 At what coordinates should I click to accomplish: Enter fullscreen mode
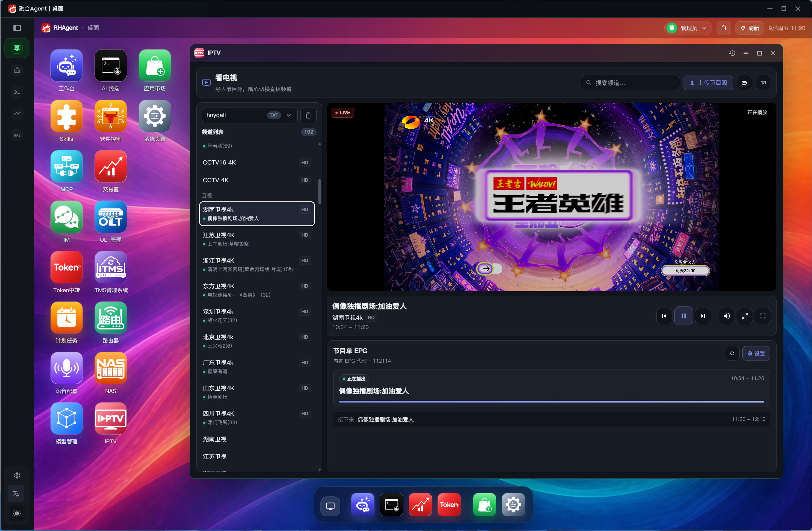coord(763,316)
